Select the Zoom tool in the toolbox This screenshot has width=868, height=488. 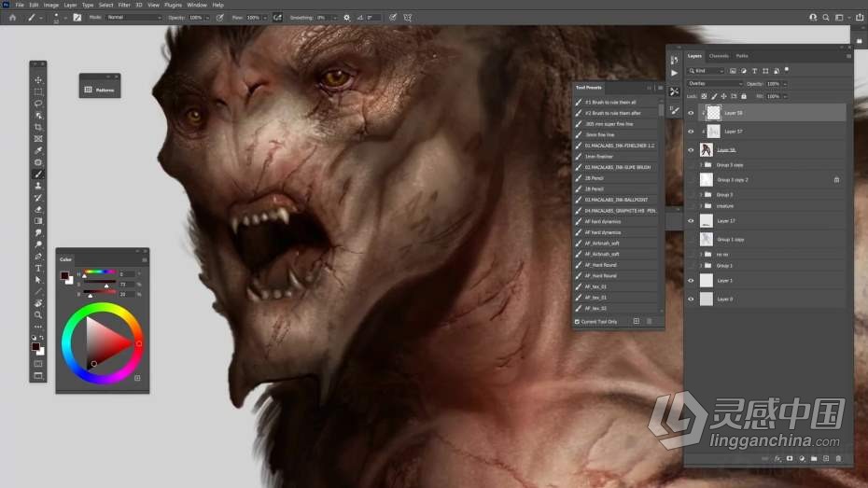pos(38,314)
